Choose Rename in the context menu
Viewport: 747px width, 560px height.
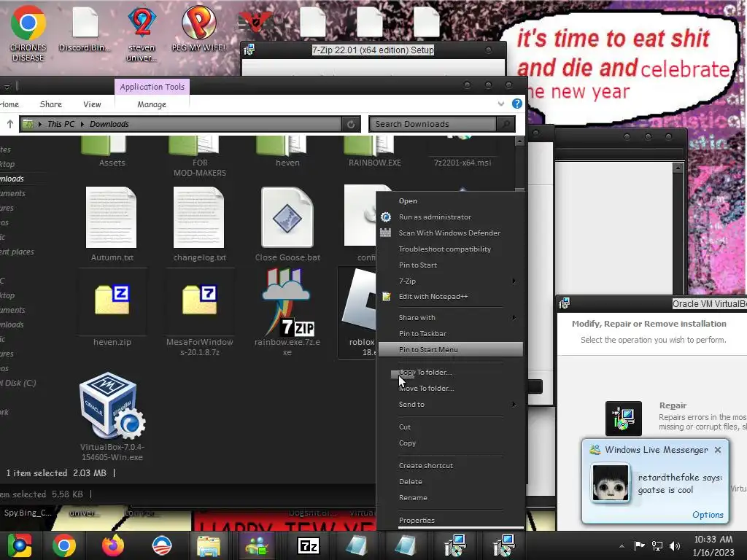(451, 497)
